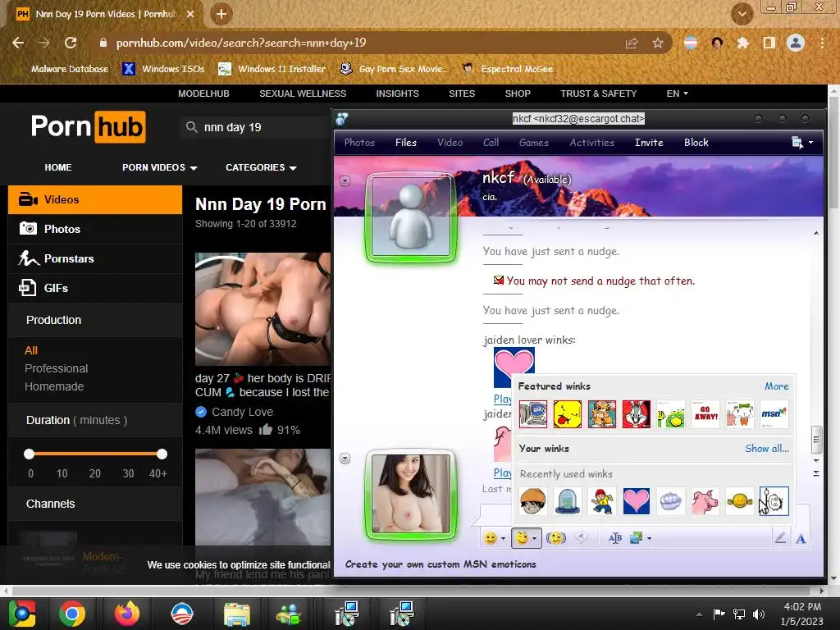Select the computer featured wink

(533, 414)
